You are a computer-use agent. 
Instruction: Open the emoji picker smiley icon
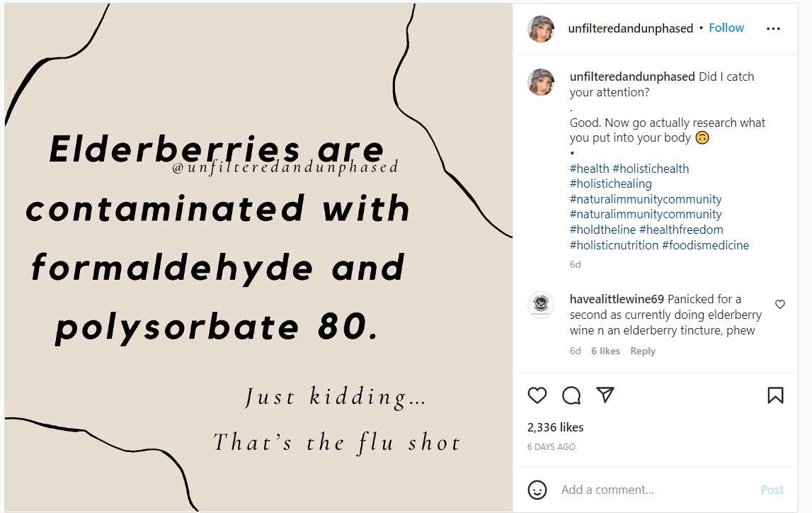(x=537, y=490)
